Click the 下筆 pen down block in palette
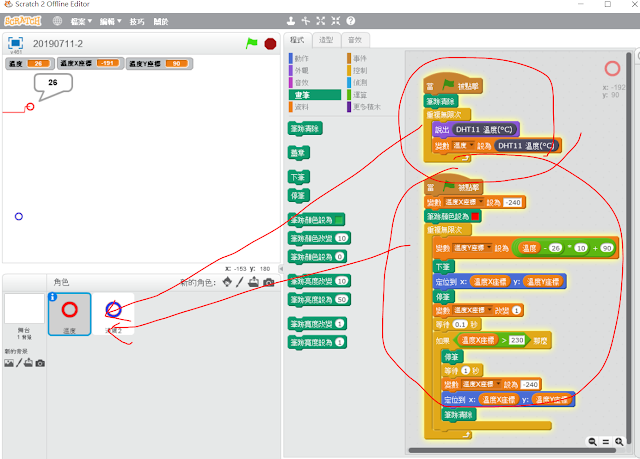The width and height of the screenshot is (640, 459). pos(299,177)
